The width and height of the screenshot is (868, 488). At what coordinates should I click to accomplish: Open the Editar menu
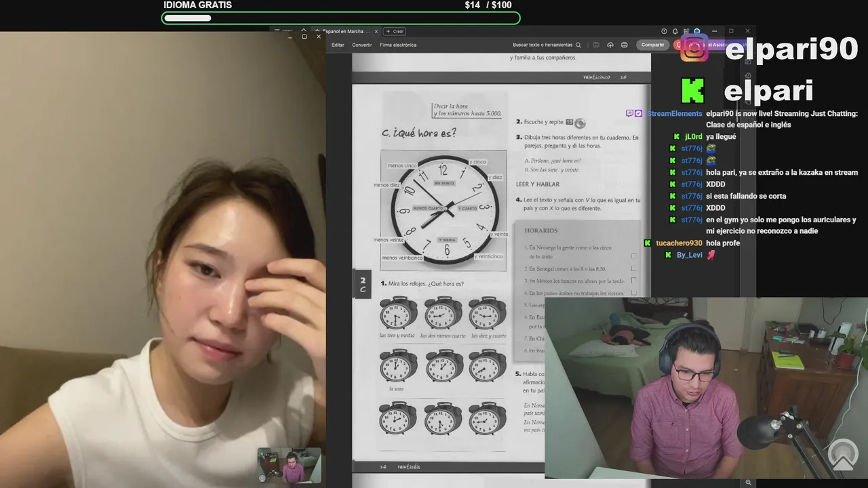[338, 45]
